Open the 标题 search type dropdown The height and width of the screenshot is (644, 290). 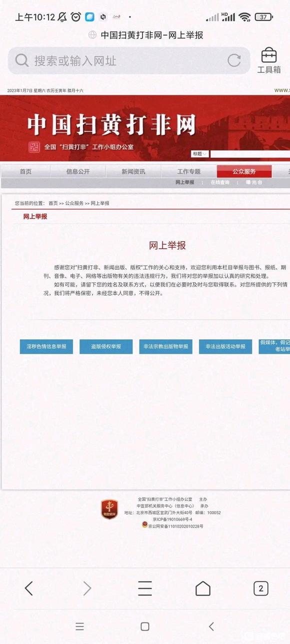tap(200, 154)
